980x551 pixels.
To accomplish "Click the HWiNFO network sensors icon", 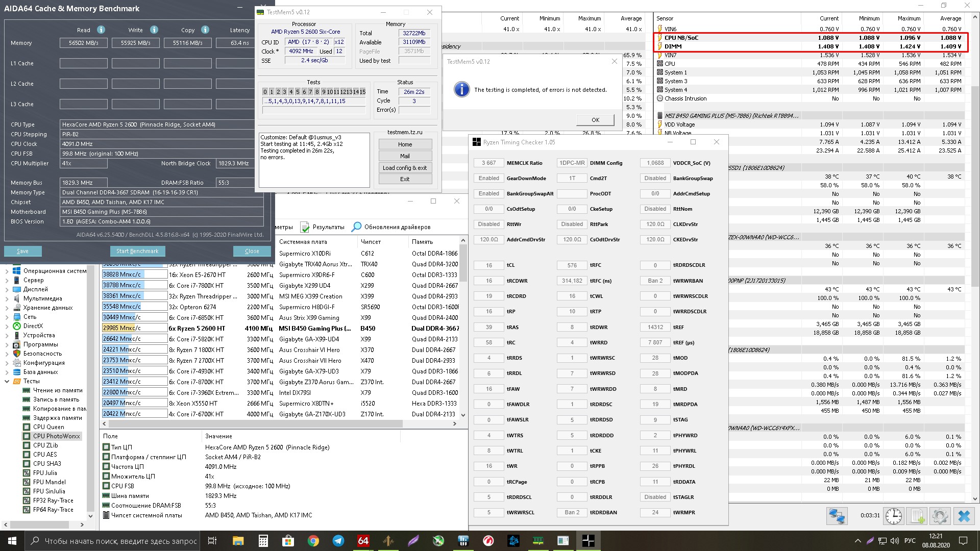I will tap(837, 516).
